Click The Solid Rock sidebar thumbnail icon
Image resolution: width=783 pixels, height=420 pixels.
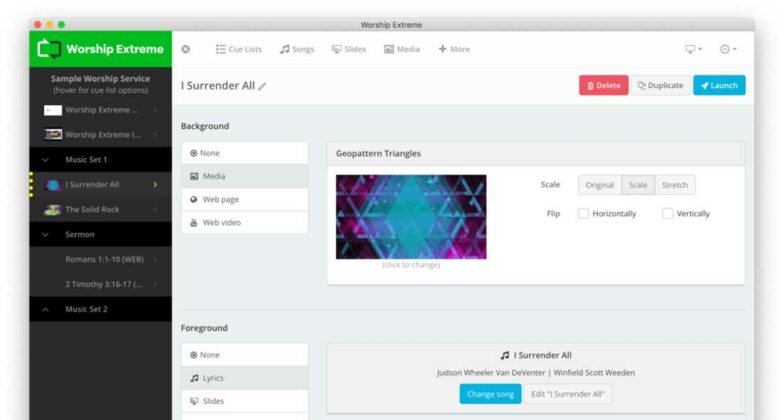coord(53,210)
